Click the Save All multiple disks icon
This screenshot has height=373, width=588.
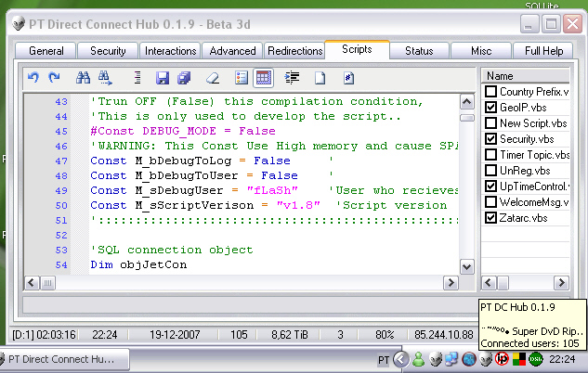pyautogui.click(x=184, y=78)
